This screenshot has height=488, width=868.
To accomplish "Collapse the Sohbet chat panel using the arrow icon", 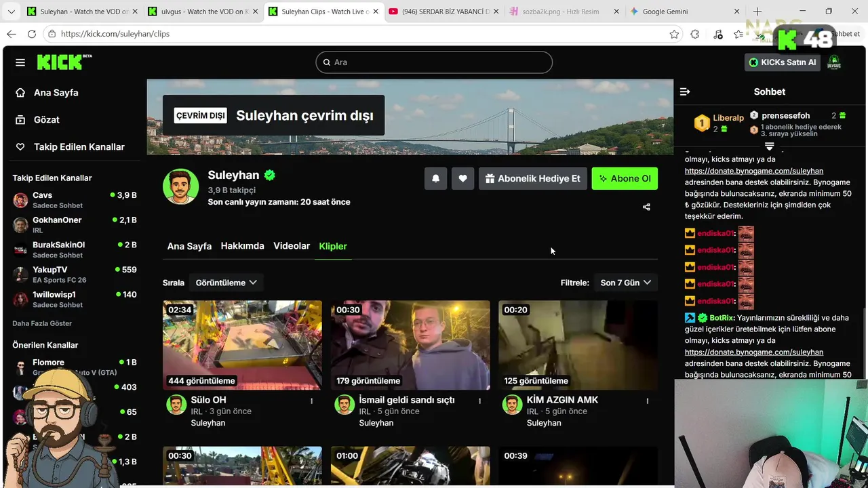I will coord(685,91).
